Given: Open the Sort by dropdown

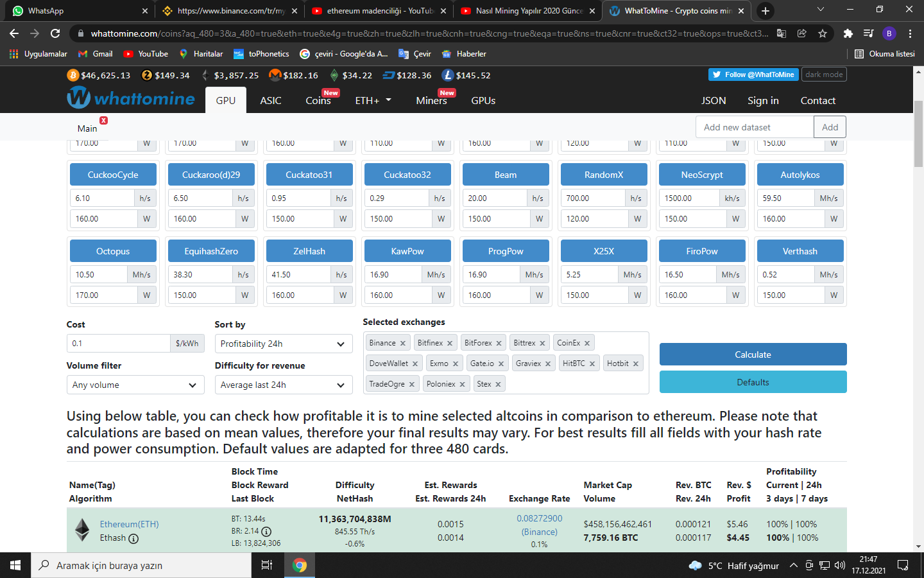Looking at the screenshot, I should pyautogui.click(x=284, y=344).
